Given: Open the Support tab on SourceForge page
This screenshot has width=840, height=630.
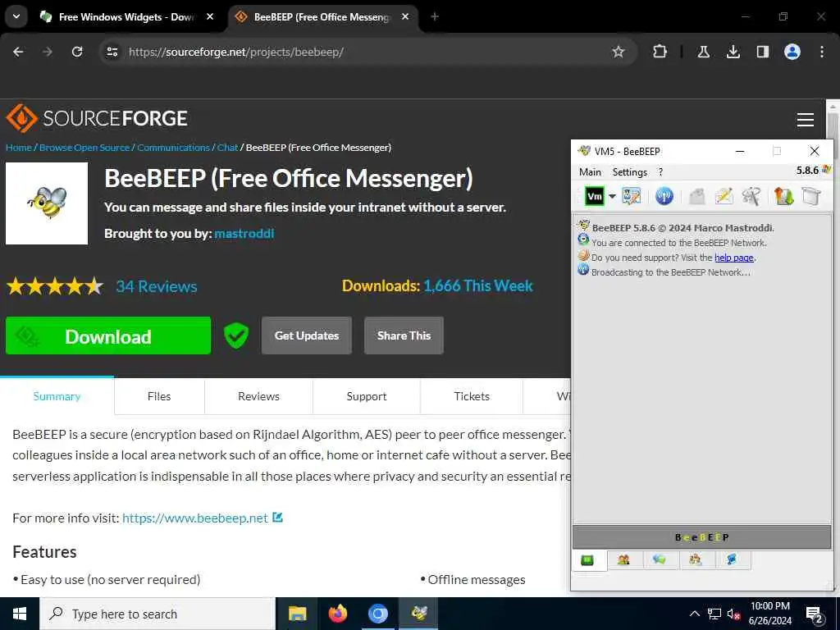Looking at the screenshot, I should 367,396.
